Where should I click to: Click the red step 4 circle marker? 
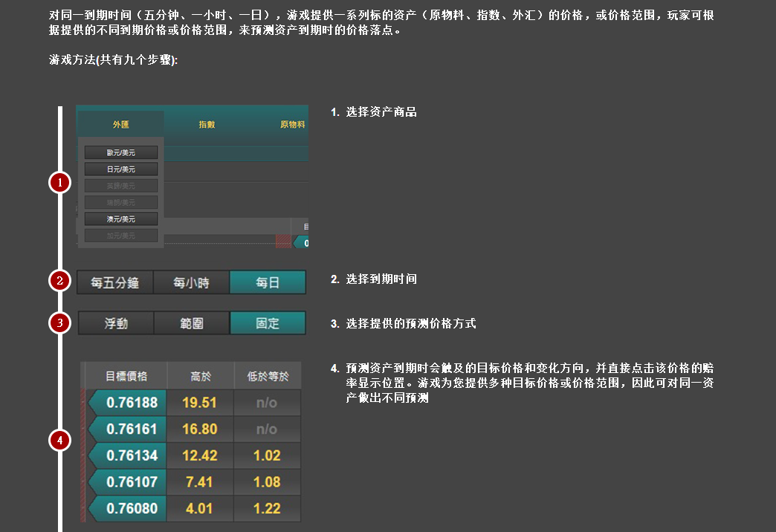coord(59,440)
